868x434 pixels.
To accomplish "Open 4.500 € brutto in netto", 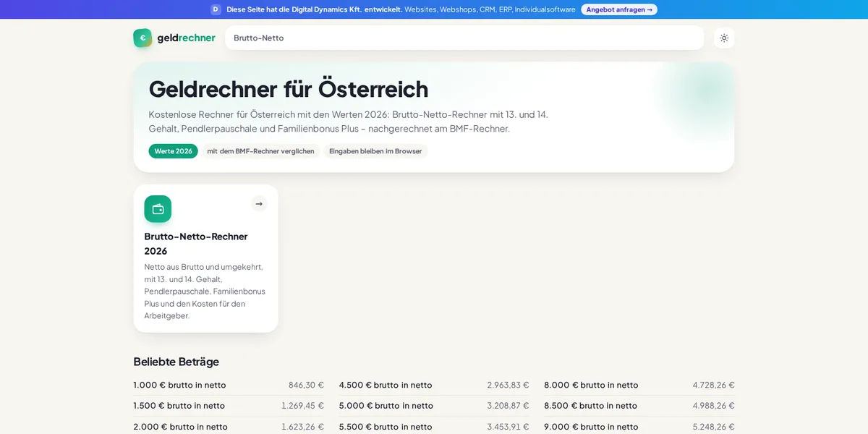I will click(386, 385).
